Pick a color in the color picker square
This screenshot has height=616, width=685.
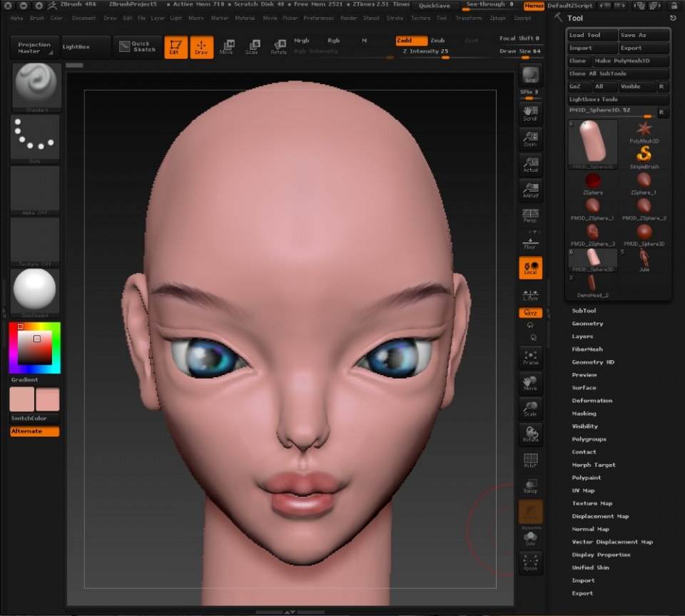[x=34, y=348]
